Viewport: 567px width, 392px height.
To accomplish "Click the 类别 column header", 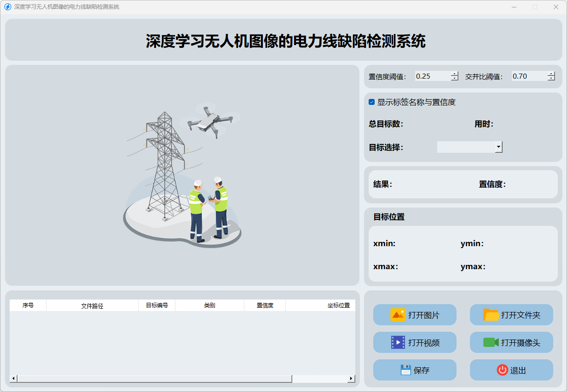I will pos(209,306).
